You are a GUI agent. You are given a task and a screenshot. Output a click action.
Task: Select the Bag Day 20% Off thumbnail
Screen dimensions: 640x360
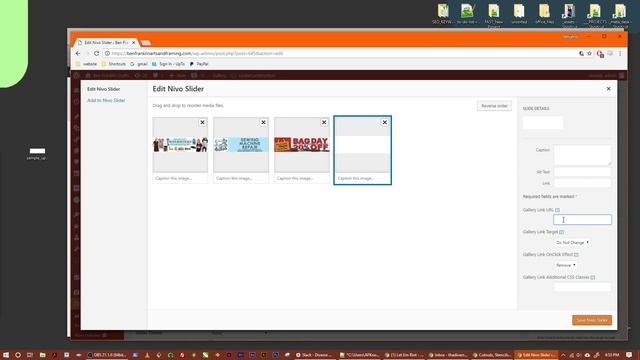point(302,145)
